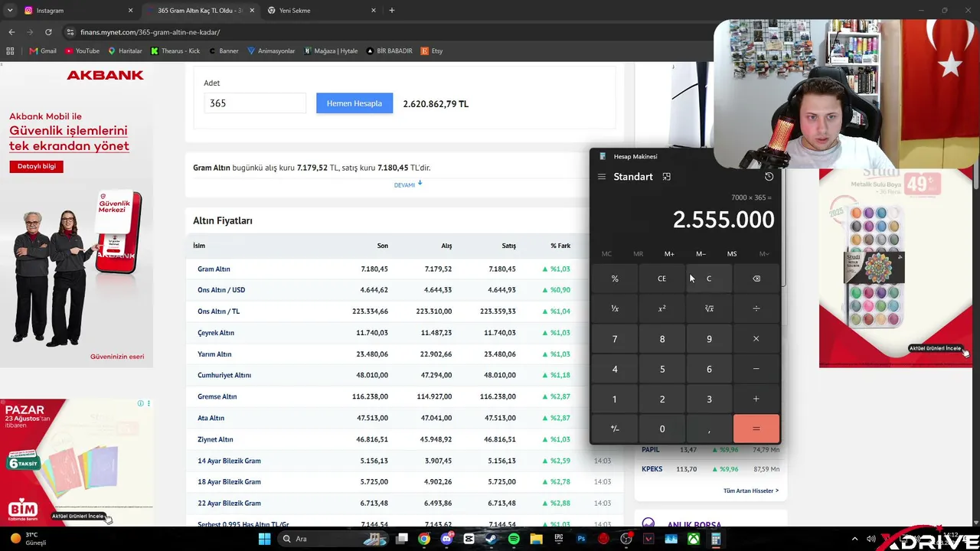Open Steam from the taskbar
Screen dimensions: 980x551
click(x=492, y=539)
